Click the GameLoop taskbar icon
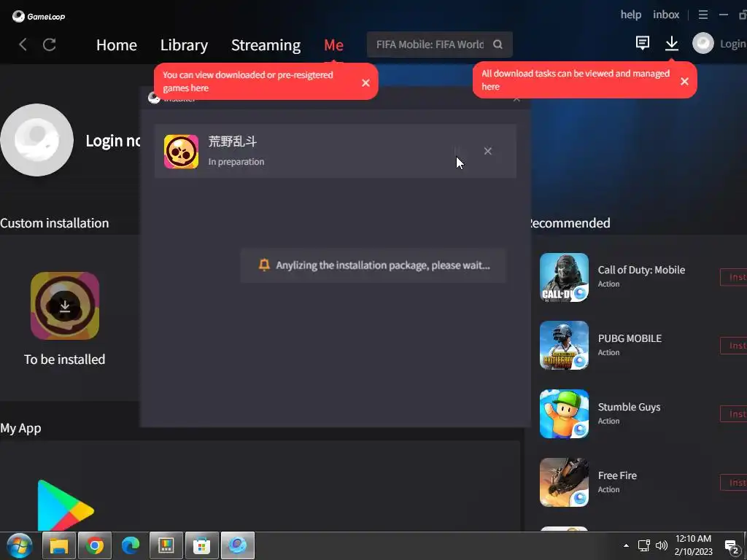The height and width of the screenshot is (560, 747). (x=238, y=545)
